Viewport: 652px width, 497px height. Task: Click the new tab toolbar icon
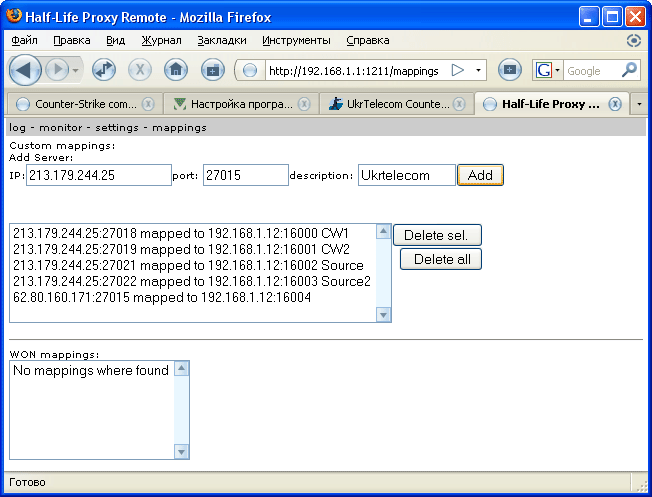pos(212,70)
